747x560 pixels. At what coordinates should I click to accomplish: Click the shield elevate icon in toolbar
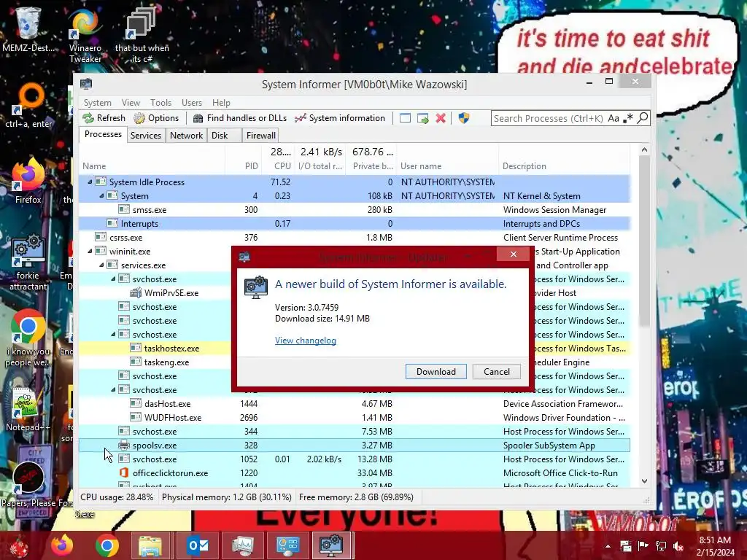463,118
